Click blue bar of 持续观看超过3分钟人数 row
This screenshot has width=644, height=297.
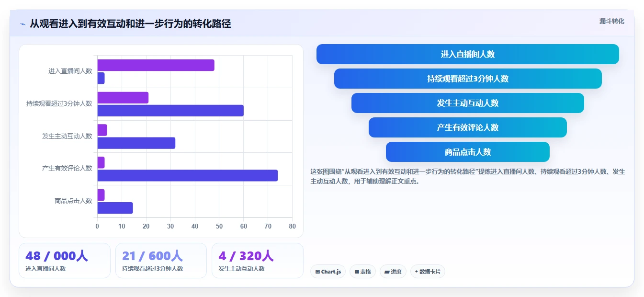point(170,111)
